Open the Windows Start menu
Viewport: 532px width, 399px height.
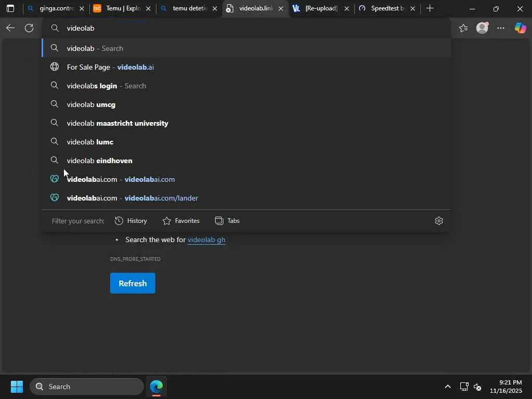tap(17, 387)
